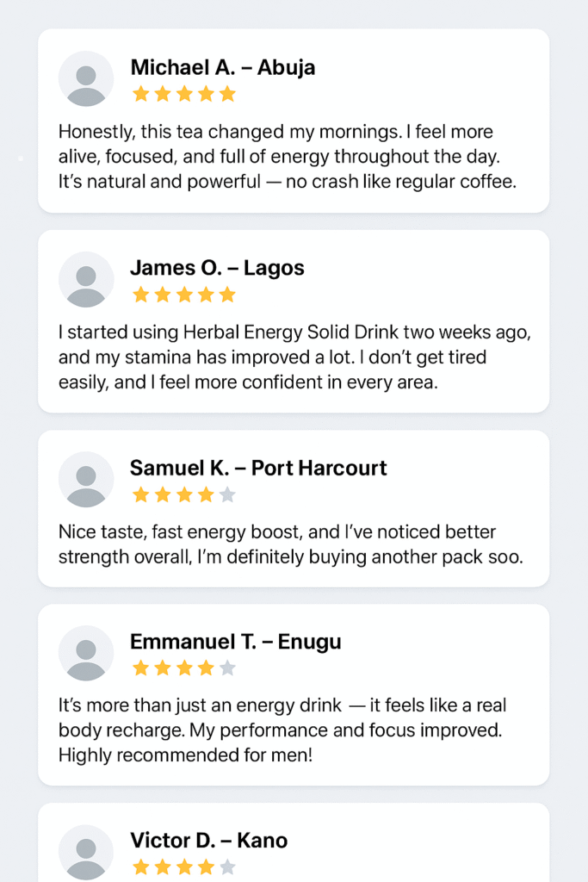Click Samuel's review text about nice taste

[x=289, y=544]
